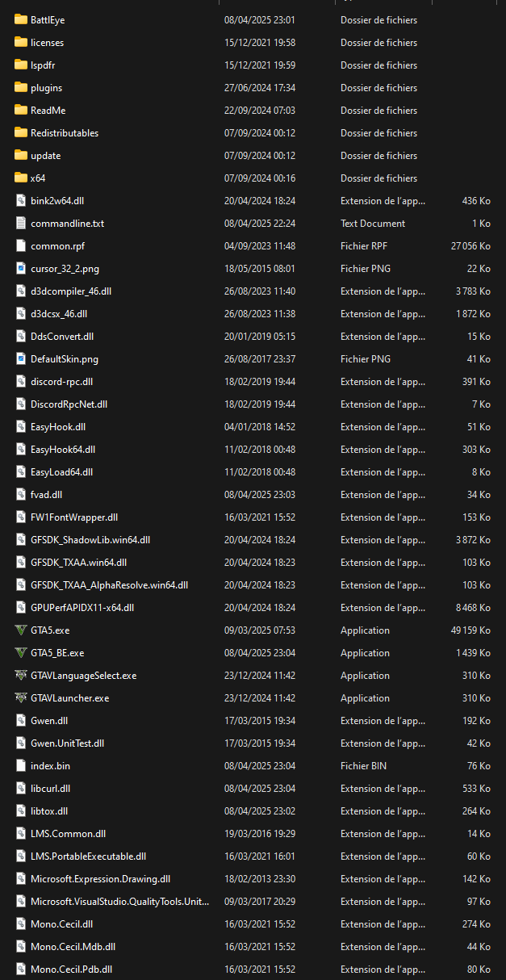This screenshot has width=506, height=980.
Task: Select file name d3dcsx_46.dll
Action: pos(59,313)
